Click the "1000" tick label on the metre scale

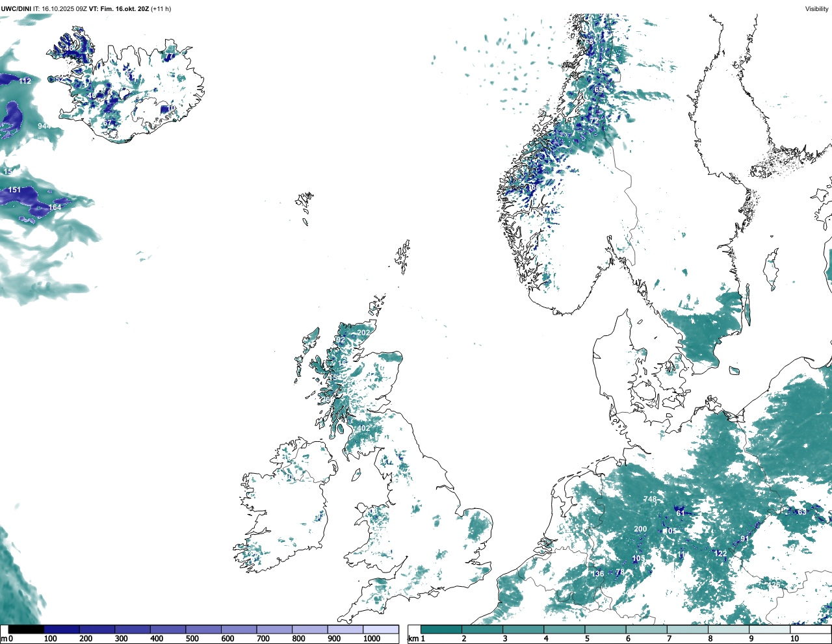(x=372, y=639)
